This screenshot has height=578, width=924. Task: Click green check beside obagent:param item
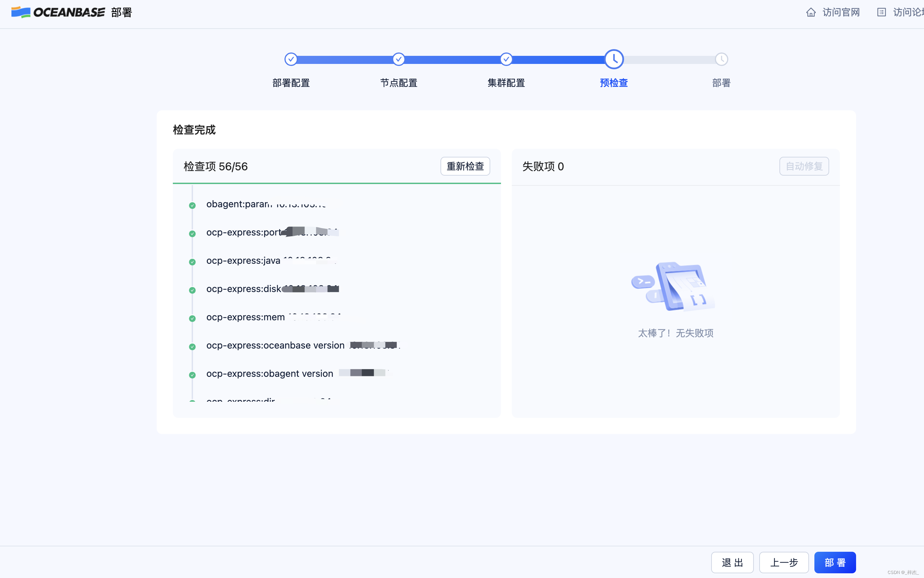(x=192, y=205)
